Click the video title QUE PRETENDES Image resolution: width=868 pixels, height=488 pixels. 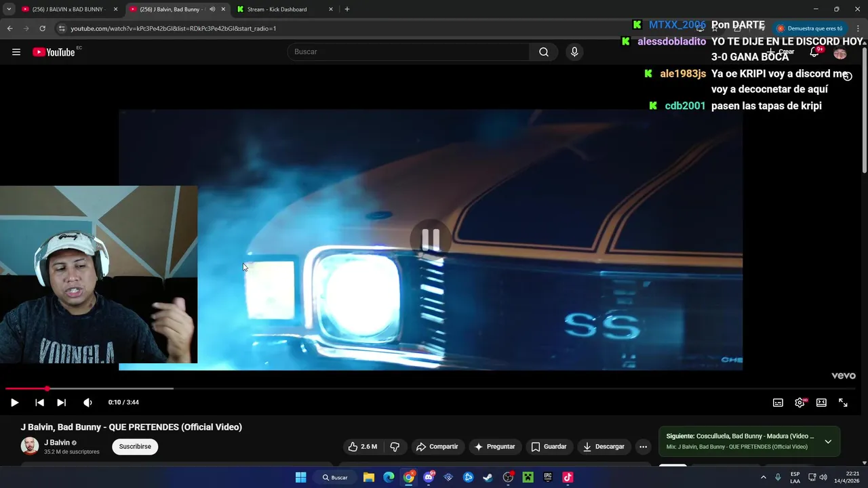point(131,427)
